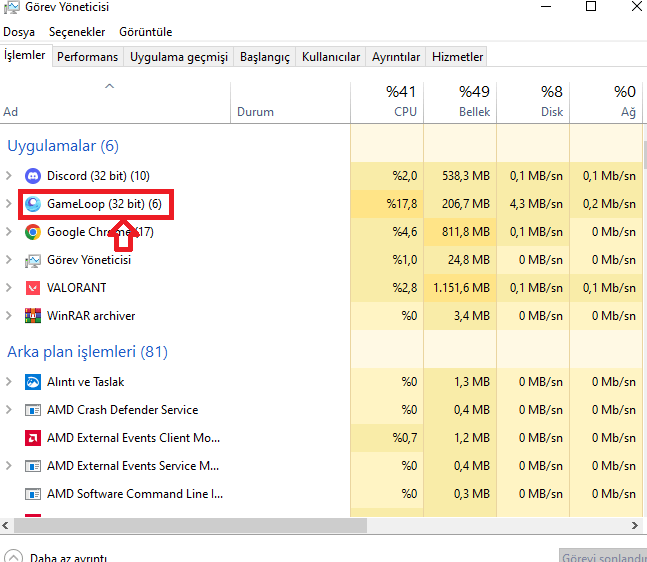Open the Dosya menu

click(19, 32)
